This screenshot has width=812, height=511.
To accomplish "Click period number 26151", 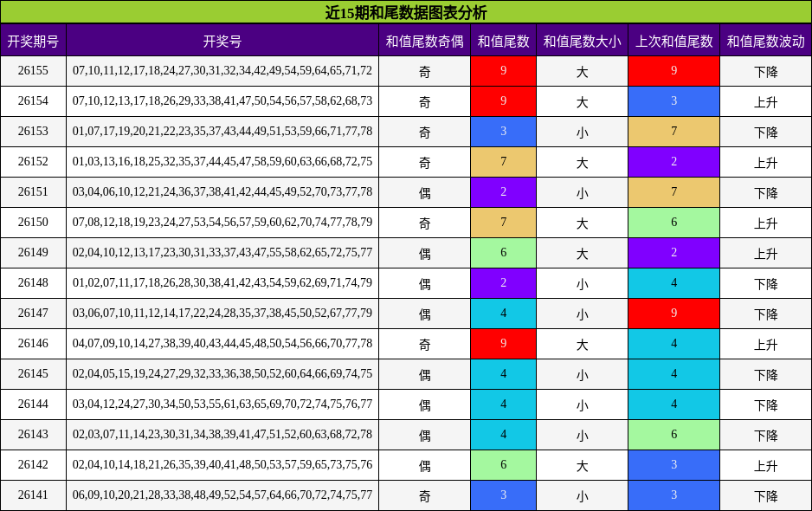I will (x=33, y=191).
